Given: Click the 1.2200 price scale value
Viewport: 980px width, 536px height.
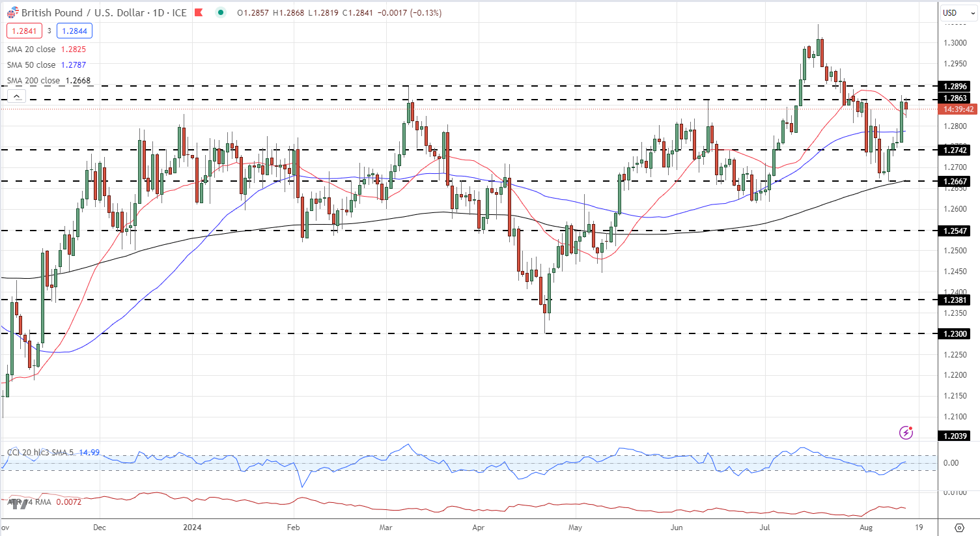Looking at the screenshot, I should pos(955,375).
